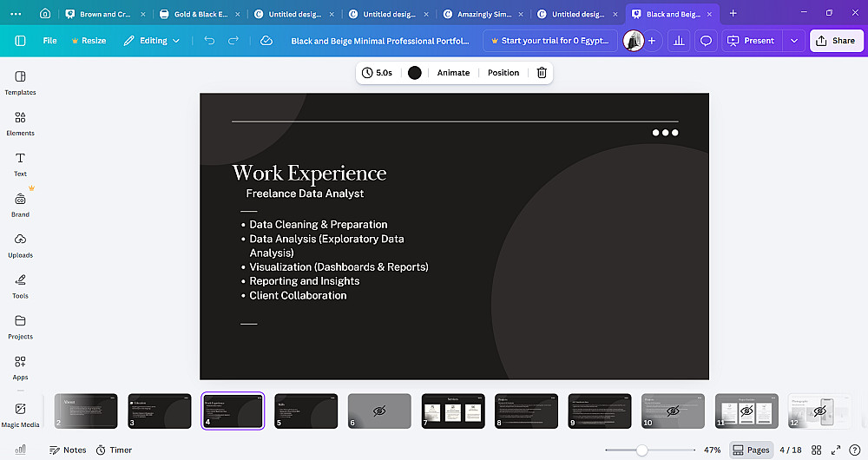Click the Work Experience heading
This screenshot has height=460, width=868.
coord(309,174)
